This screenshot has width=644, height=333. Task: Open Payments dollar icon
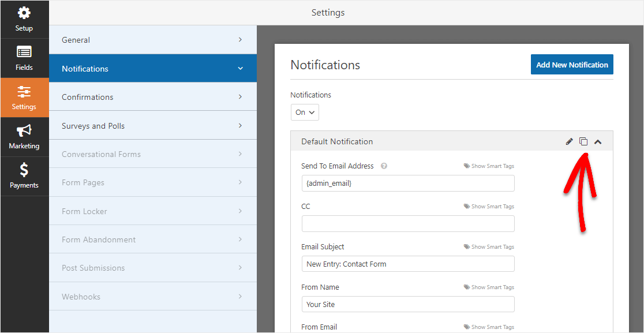click(x=24, y=170)
